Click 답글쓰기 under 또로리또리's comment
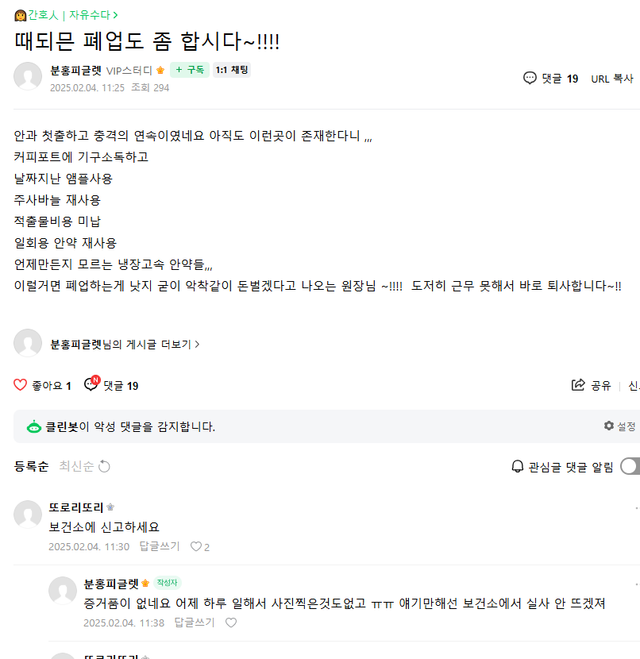The width and height of the screenshot is (640, 659). tap(160, 547)
